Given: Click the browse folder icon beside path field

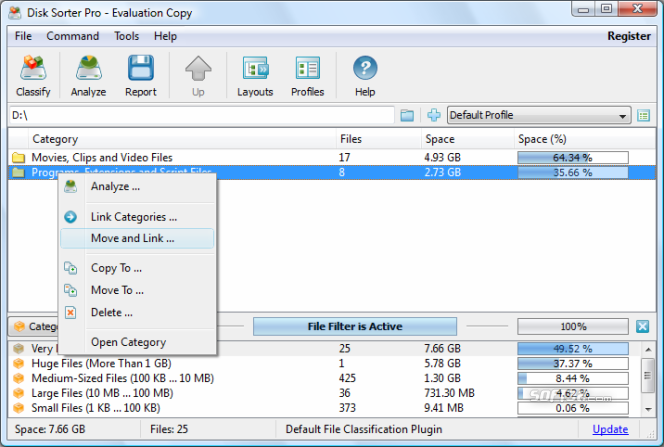Looking at the screenshot, I should [407, 115].
